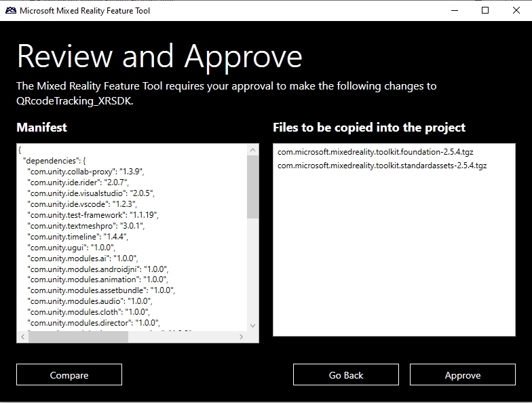Click the "com.unity.modules.androidjni" manifest line
Viewport: 532px width, 403px height.
click(x=98, y=269)
